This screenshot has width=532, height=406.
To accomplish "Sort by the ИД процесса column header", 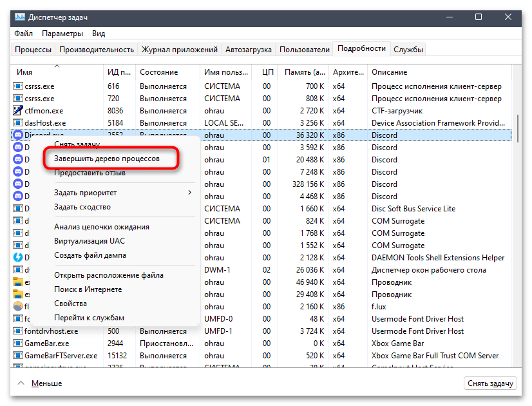I will [x=119, y=72].
